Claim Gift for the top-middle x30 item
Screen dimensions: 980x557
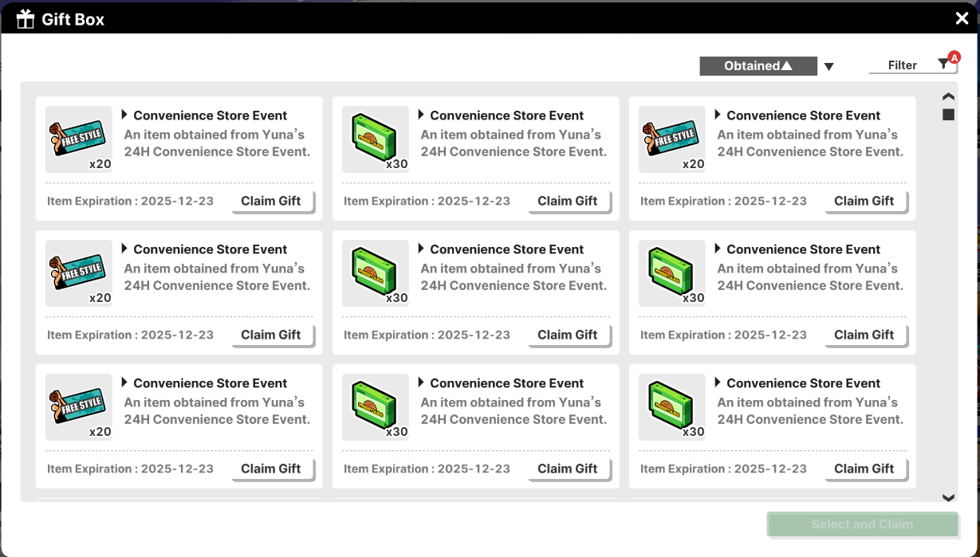coord(568,202)
